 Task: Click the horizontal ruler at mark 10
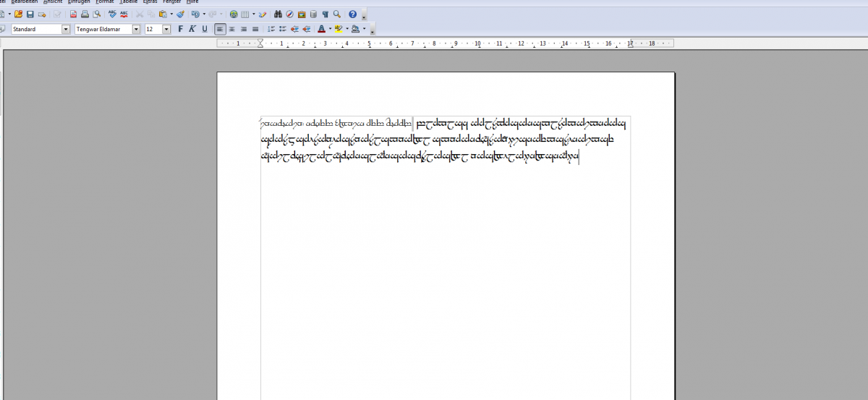pos(477,43)
